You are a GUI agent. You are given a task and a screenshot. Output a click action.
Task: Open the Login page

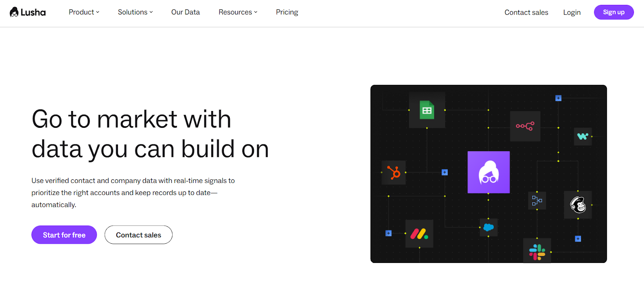(x=572, y=12)
